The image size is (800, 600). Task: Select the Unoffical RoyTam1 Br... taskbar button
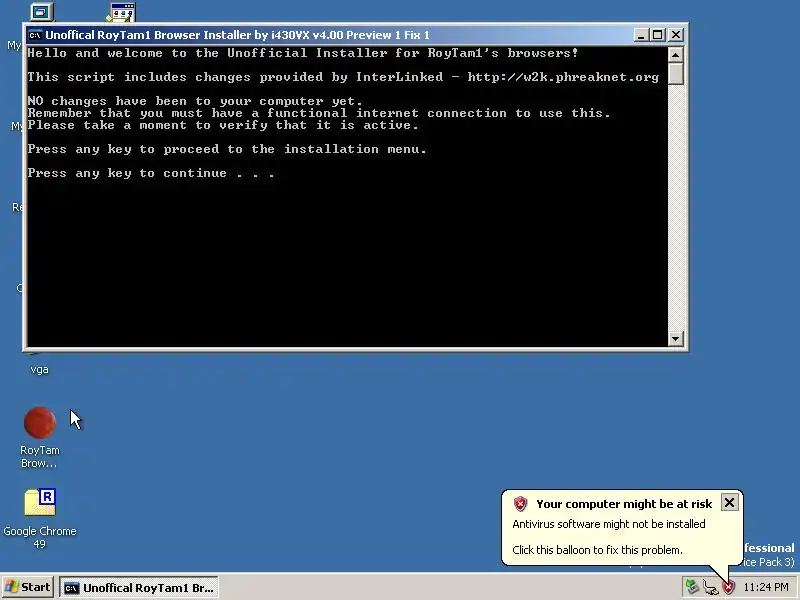pos(139,588)
